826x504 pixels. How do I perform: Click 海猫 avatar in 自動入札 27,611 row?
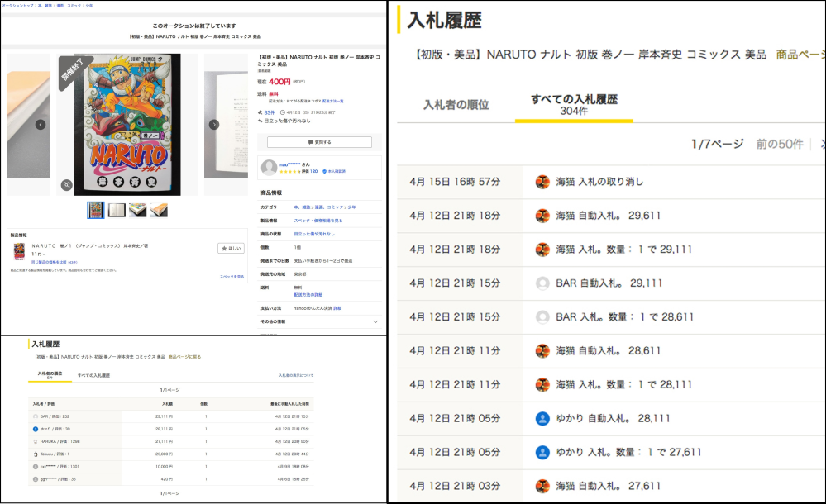(542, 486)
